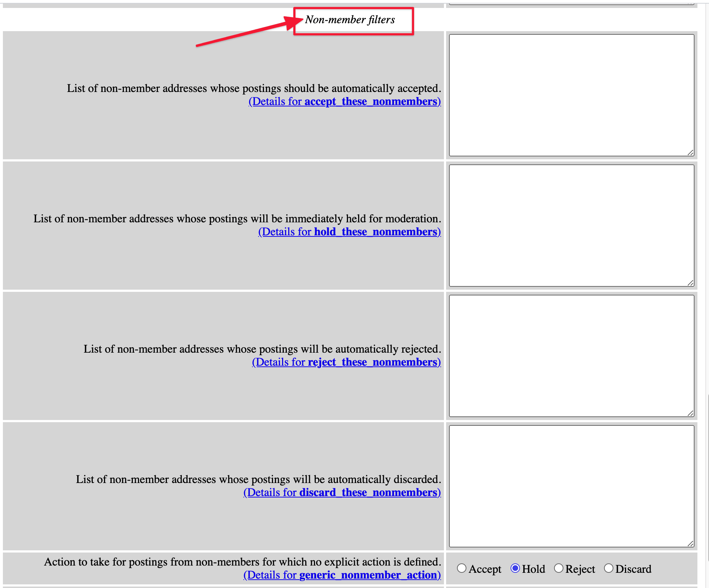Screen dimensions: 709x588
Task: Open details for generic_nonmember_action
Action: tap(342, 575)
